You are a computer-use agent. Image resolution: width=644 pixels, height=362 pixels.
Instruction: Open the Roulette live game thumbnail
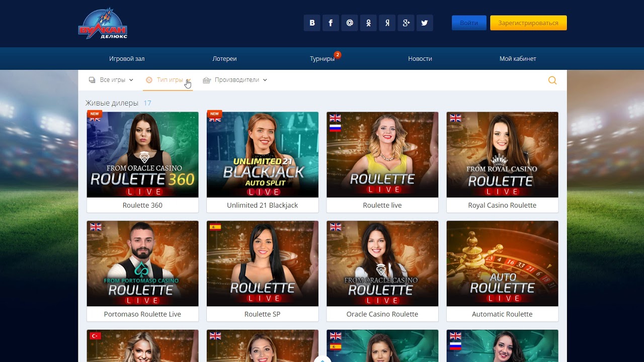(x=382, y=154)
